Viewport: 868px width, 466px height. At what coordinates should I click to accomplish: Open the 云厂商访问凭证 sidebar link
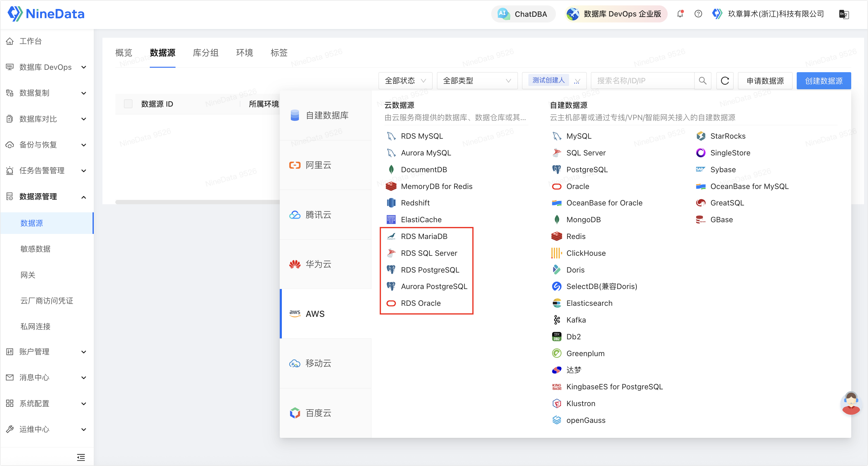[x=46, y=301]
